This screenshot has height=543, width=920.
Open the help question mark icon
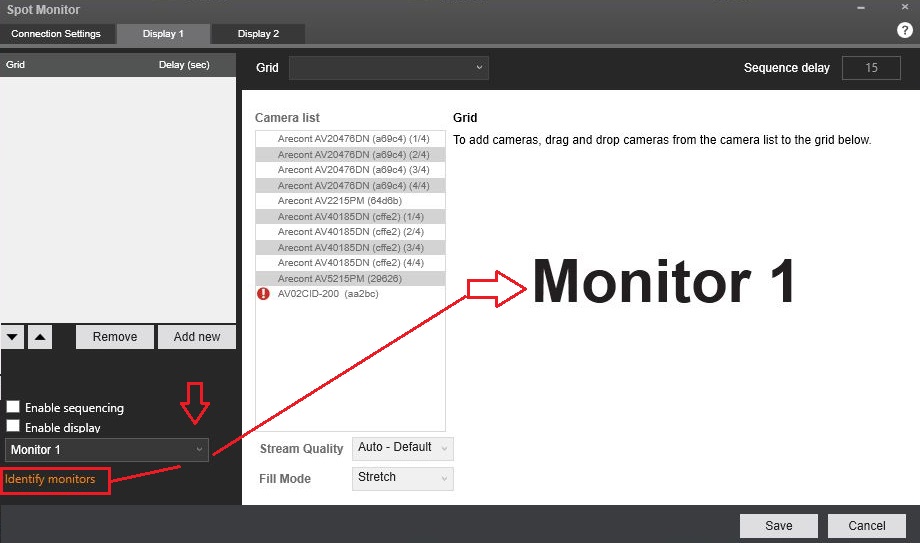pos(905,30)
